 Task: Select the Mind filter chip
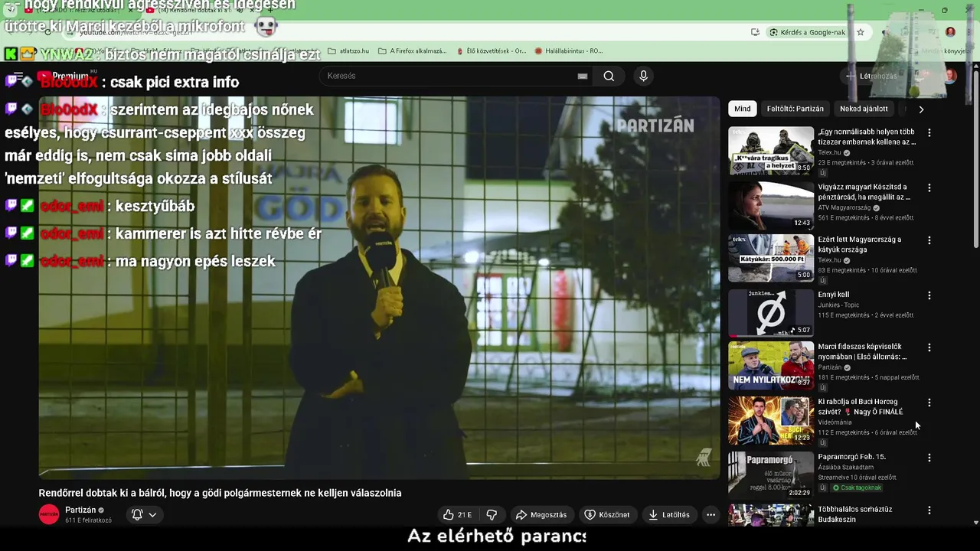743,109
